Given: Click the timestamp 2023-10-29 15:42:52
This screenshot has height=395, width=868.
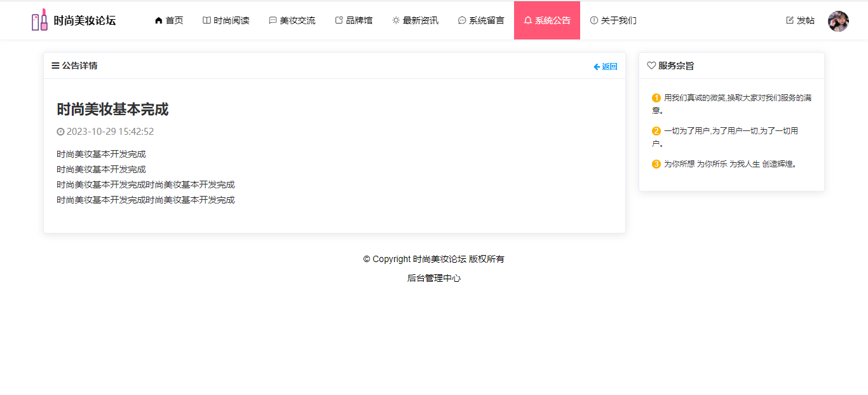Looking at the screenshot, I should [110, 132].
